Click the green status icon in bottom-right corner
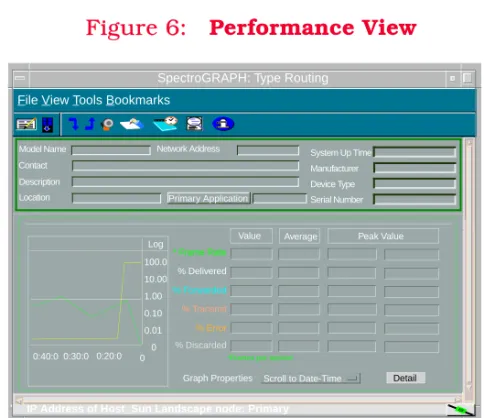The image size is (484, 418). coord(460,410)
